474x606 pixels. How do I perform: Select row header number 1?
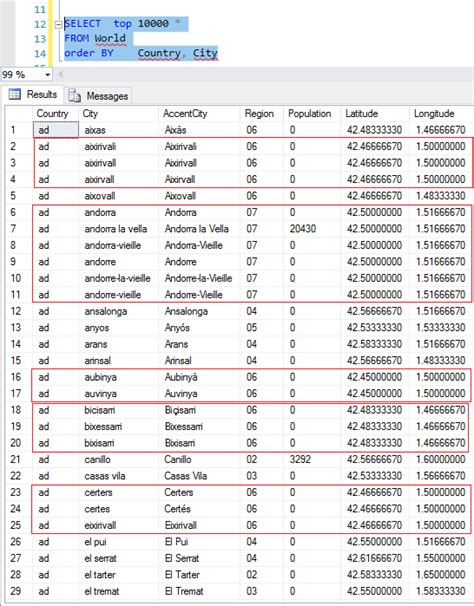[x=13, y=130]
